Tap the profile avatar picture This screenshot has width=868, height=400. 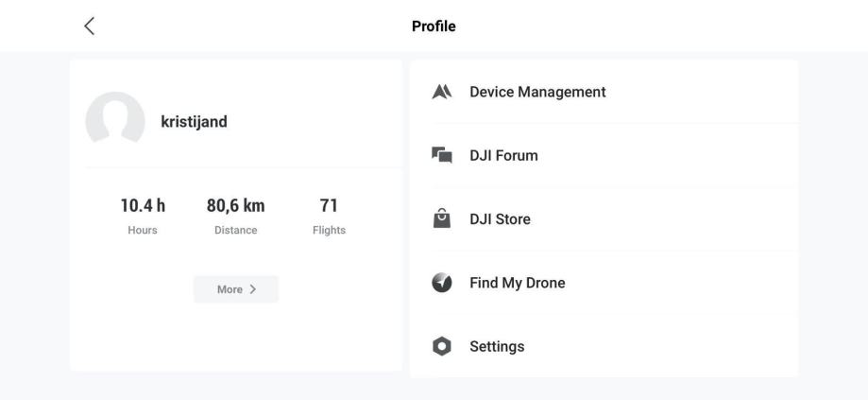point(115,123)
